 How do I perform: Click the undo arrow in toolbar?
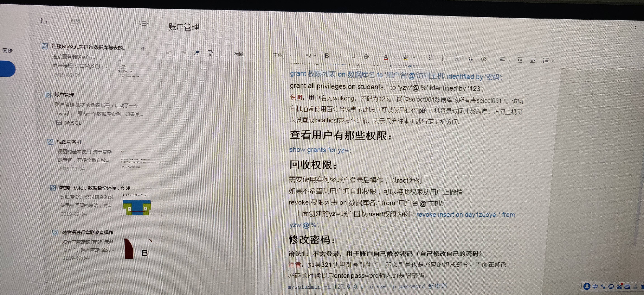[169, 53]
